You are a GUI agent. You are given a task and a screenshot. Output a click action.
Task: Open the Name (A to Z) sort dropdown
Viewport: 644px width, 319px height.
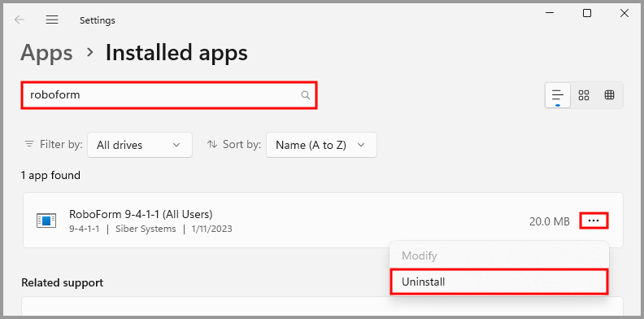(x=321, y=145)
